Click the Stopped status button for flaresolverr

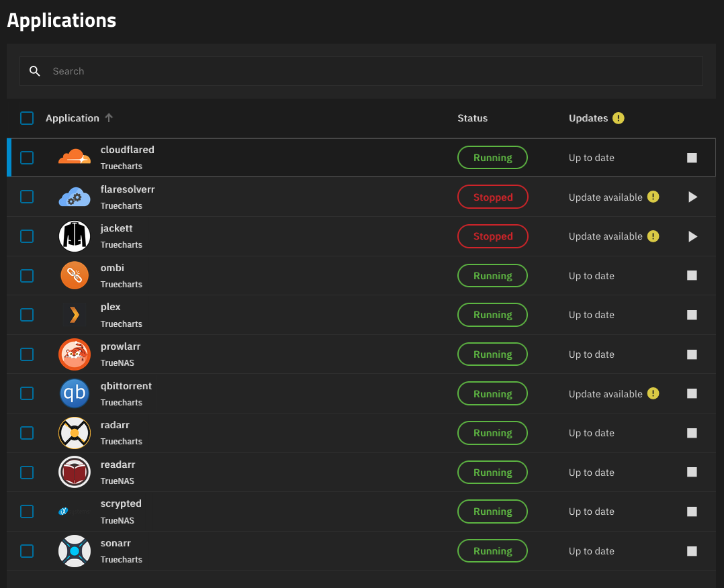click(492, 197)
